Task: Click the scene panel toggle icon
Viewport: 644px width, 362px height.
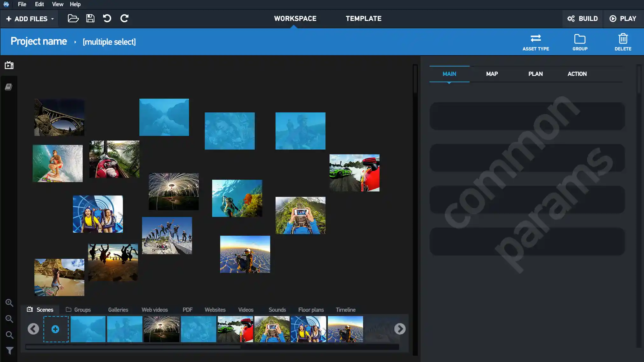Action: (9, 65)
